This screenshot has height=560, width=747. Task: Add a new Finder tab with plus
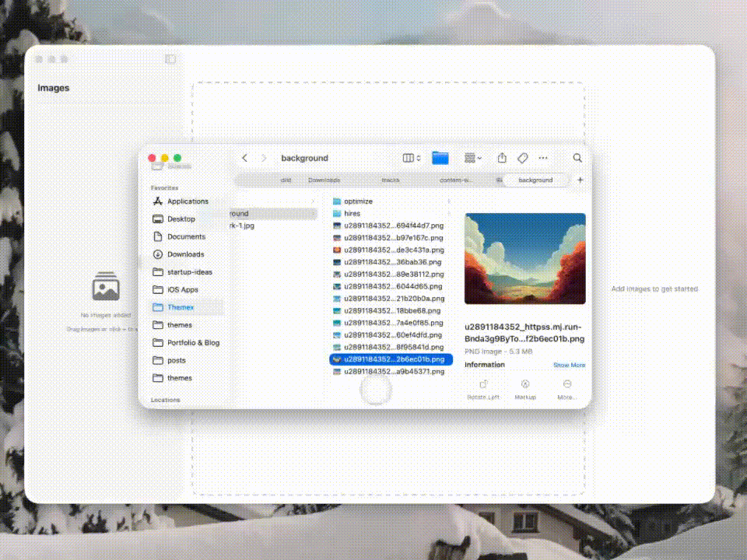580,180
